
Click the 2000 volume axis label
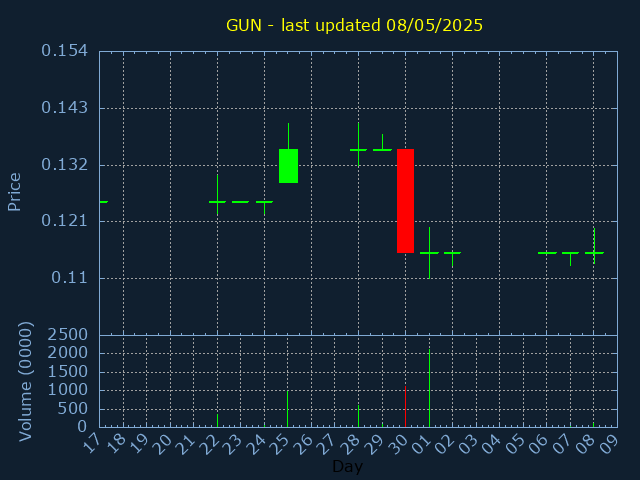[68, 353]
